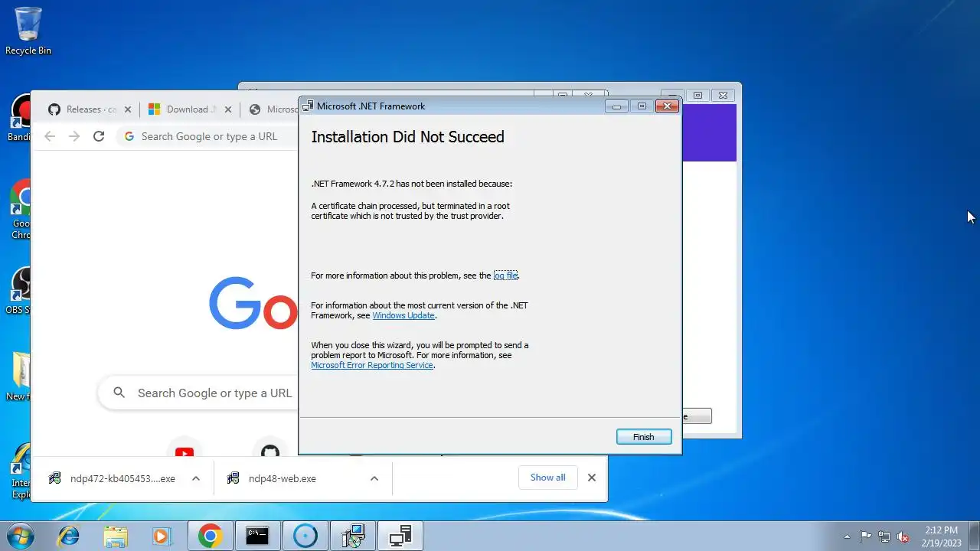Open the Windows Update link
Viewport: 980px width, 551px height.
(x=403, y=315)
